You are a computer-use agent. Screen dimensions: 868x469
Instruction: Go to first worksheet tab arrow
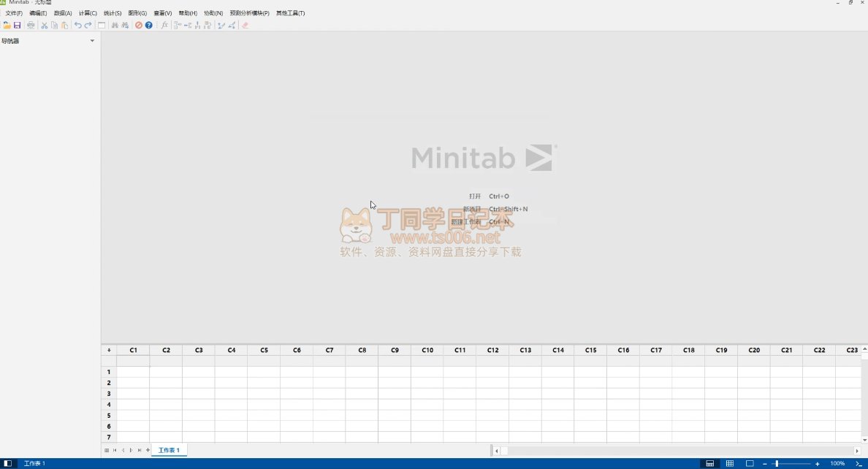click(x=115, y=450)
